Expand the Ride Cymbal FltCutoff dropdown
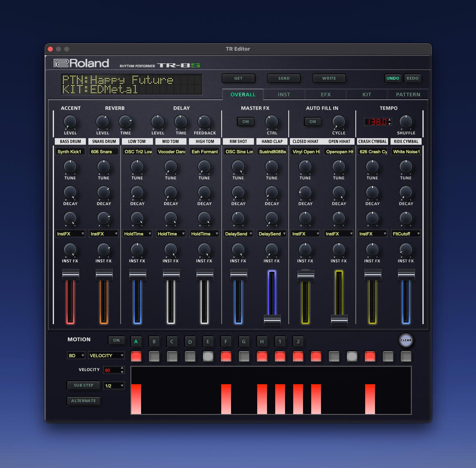The image size is (476, 468). click(406, 234)
